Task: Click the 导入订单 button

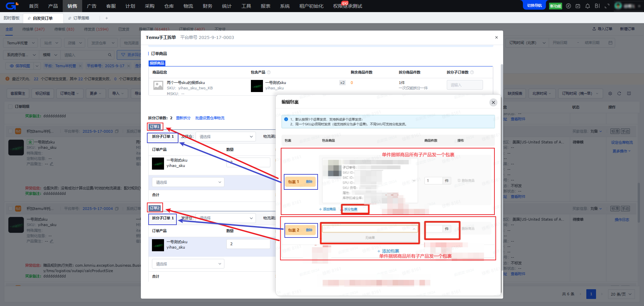Action: click(x=602, y=29)
